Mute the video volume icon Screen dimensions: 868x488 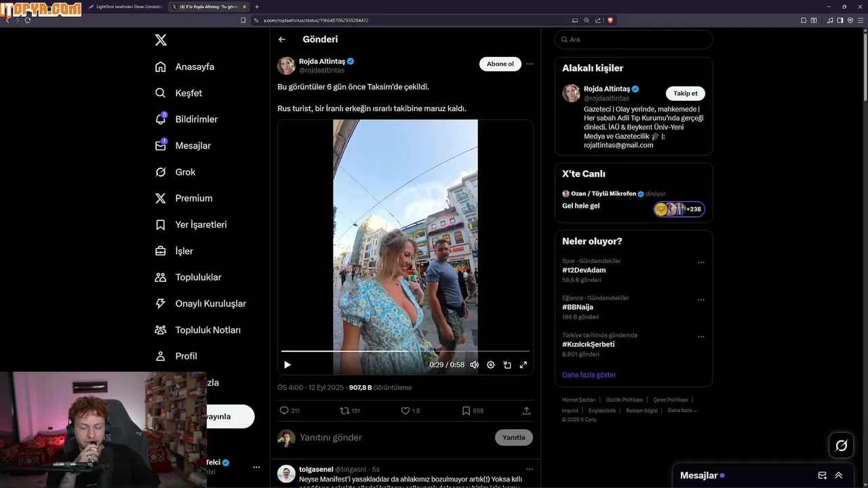pos(475,365)
